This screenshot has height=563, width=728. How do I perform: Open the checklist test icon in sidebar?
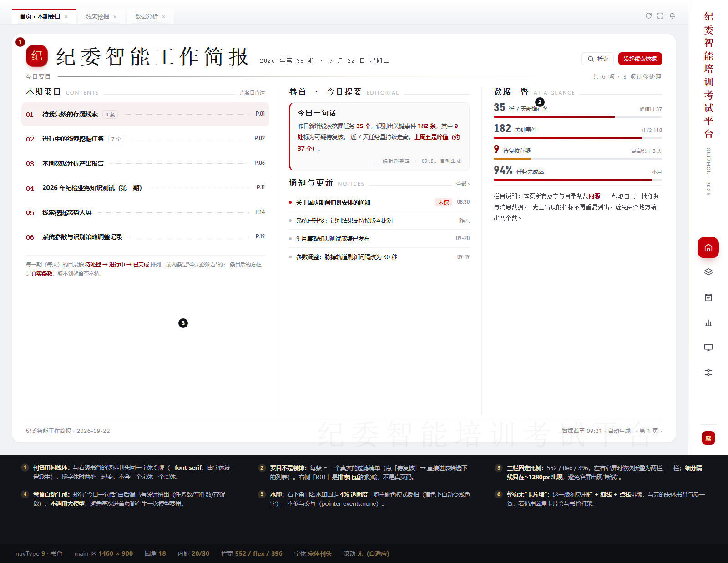tap(708, 297)
